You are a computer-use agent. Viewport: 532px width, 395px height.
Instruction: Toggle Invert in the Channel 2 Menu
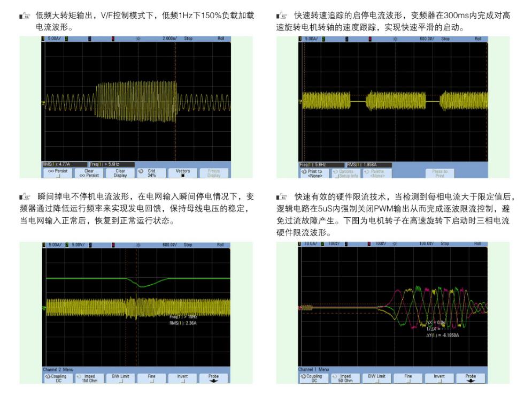[183, 378]
